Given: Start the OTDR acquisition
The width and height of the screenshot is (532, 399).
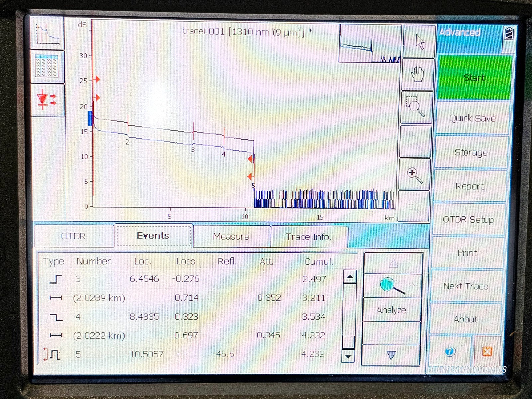Looking at the screenshot, I should 474,78.
